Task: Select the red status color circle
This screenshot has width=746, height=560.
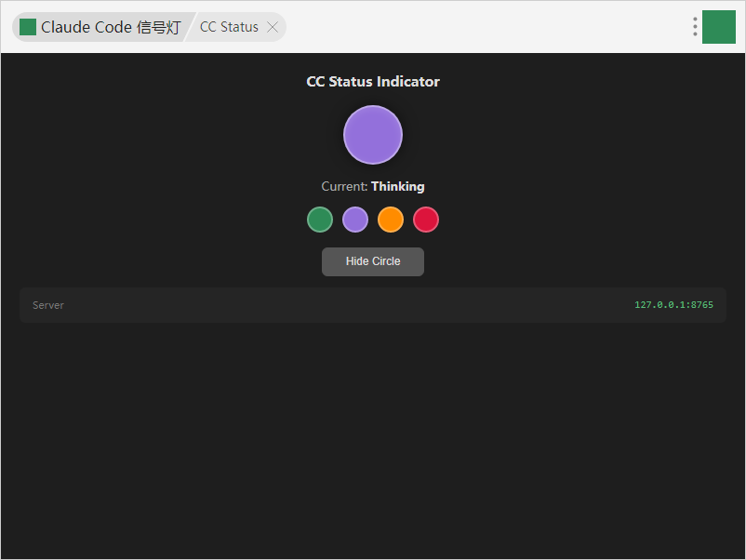Action: 426,220
